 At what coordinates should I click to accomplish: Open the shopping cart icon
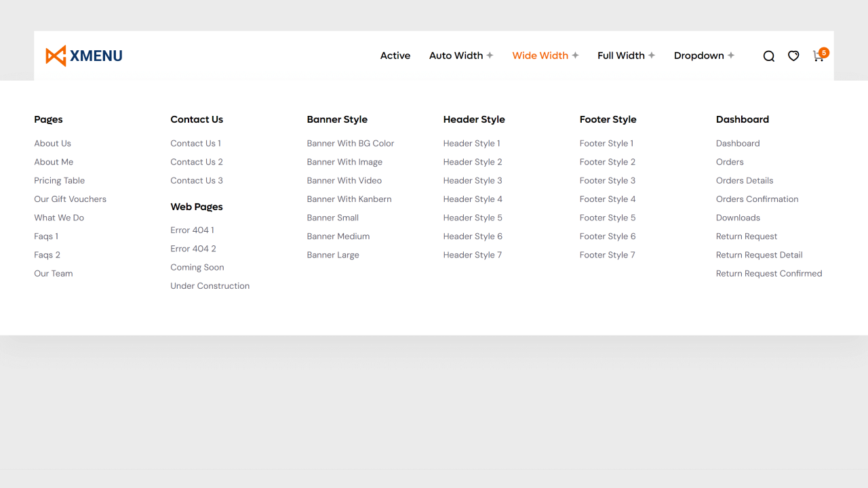(818, 57)
